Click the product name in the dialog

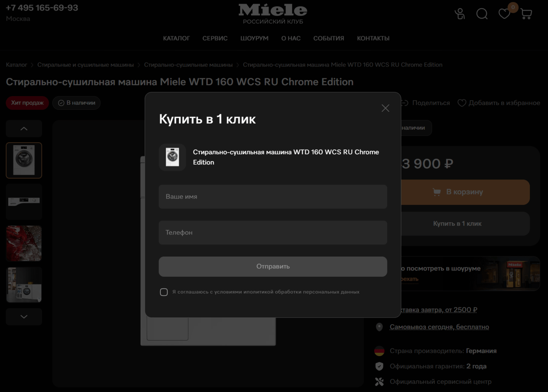[x=286, y=157]
